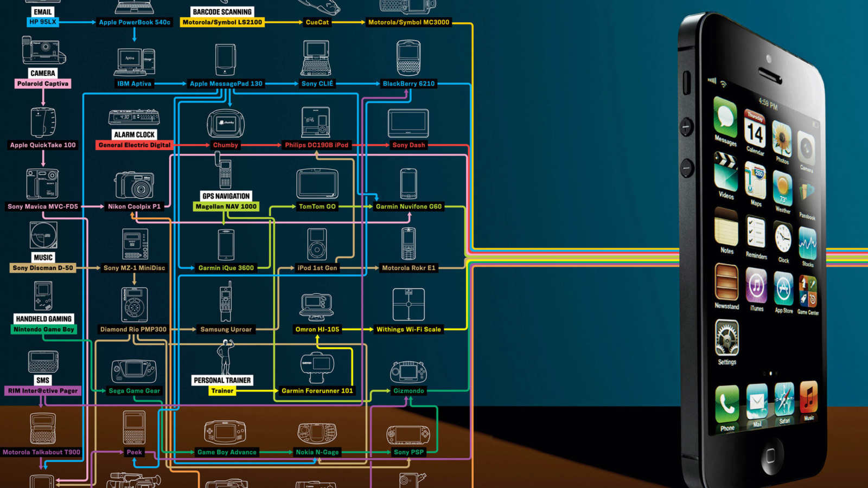Viewport: 868px width, 488px height.
Task: Click the RIM Inter@ctive Pager label
Action: click(43, 390)
